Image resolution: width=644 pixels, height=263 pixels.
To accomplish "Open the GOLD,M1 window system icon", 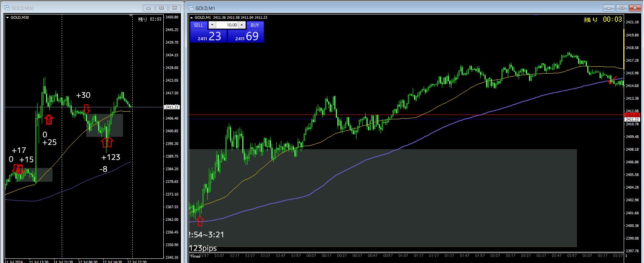I will pos(191,8).
